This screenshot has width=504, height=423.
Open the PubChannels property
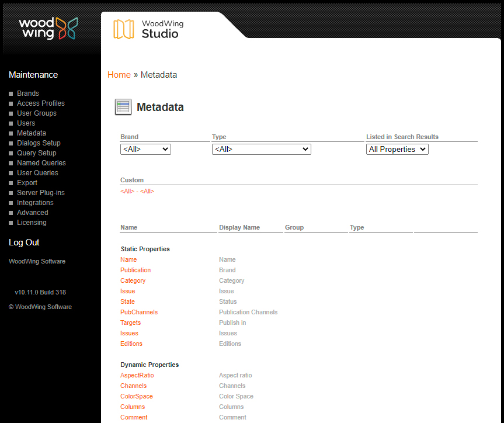click(x=139, y=313)
